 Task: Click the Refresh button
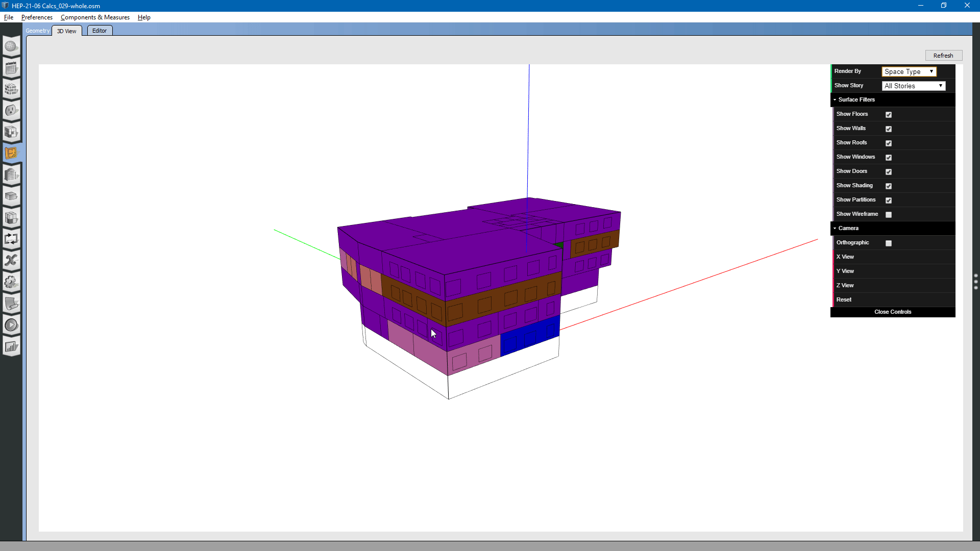[943, 55]
